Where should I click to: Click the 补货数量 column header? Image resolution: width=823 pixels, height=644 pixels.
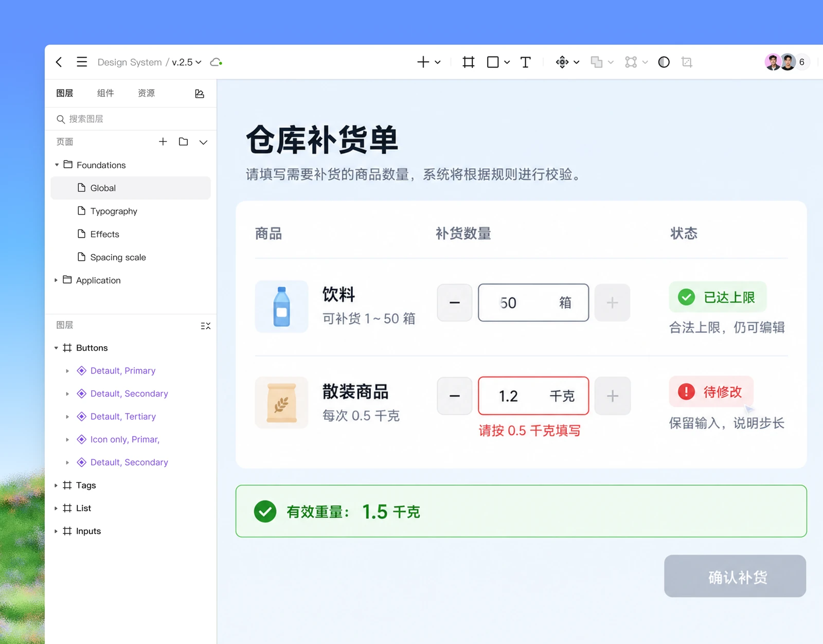[x=463, y=234]
